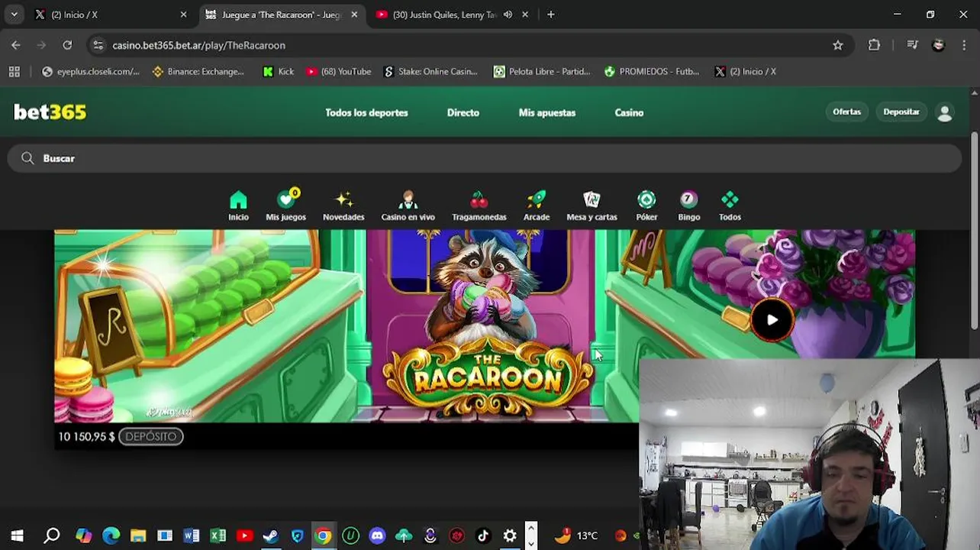Close the Inicio / X tab
Viewport: 980px width, 550px height.
tap(183, 15)
